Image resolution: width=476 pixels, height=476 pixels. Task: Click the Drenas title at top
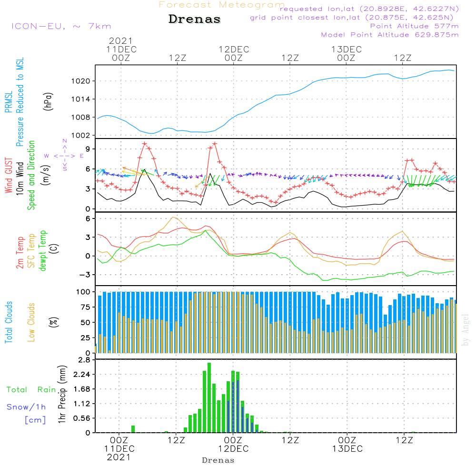click(x=195, y=19)
